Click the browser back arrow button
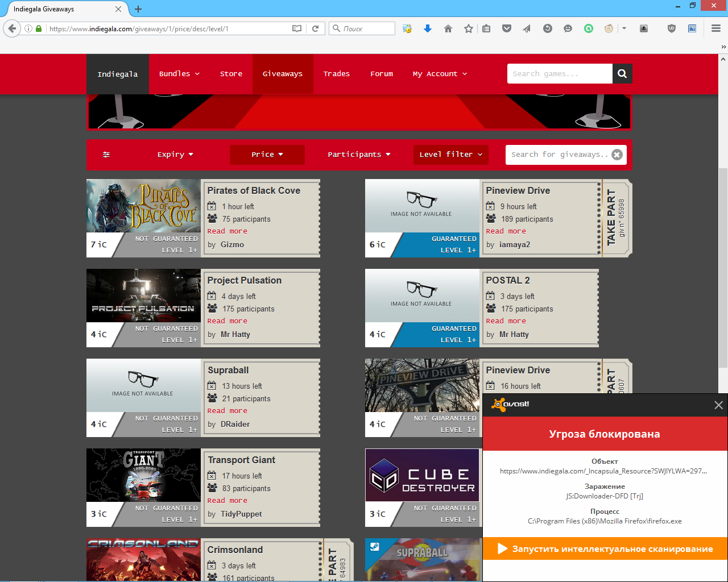Screen dimensions: 728x582 [x=12, y=28]
